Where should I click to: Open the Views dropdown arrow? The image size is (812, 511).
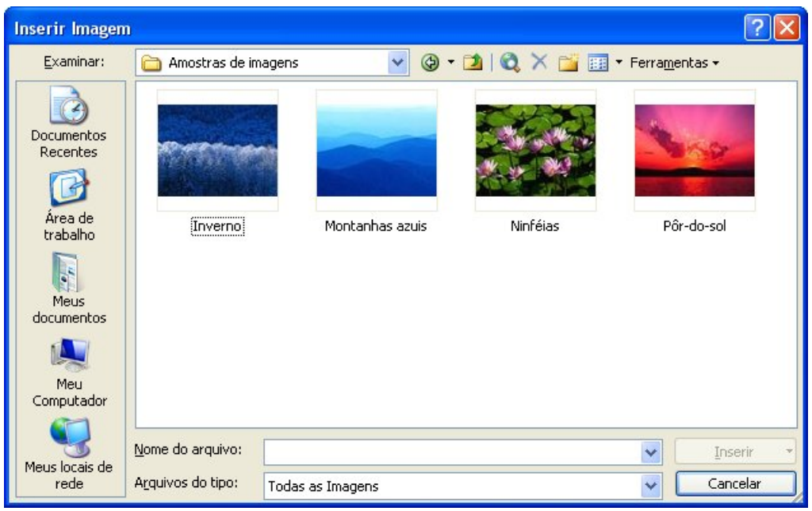619,62
